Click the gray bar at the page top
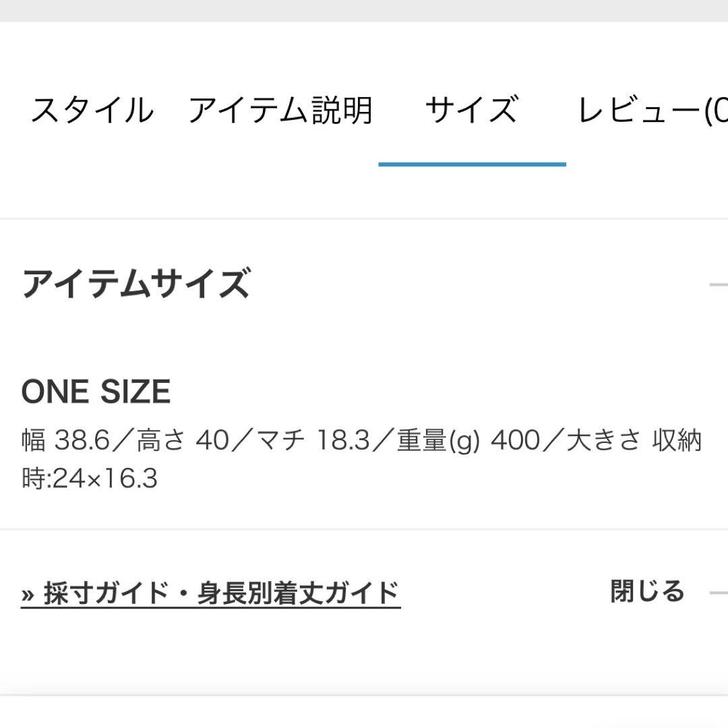The image size is (728, 728). click(x=364, y=10)
